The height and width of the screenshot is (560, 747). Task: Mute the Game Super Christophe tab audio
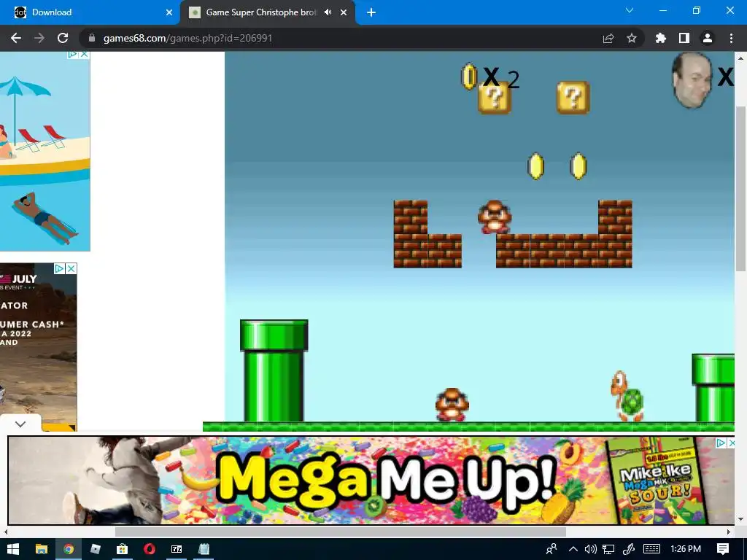328,12
